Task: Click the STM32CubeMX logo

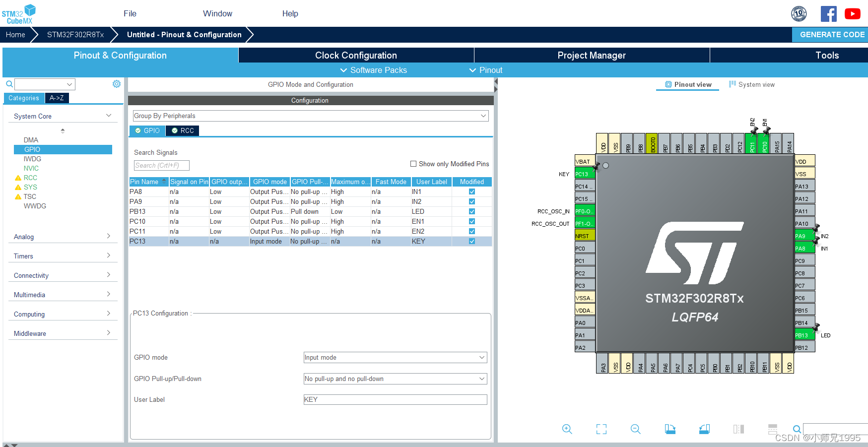Action: coord(19,14)
